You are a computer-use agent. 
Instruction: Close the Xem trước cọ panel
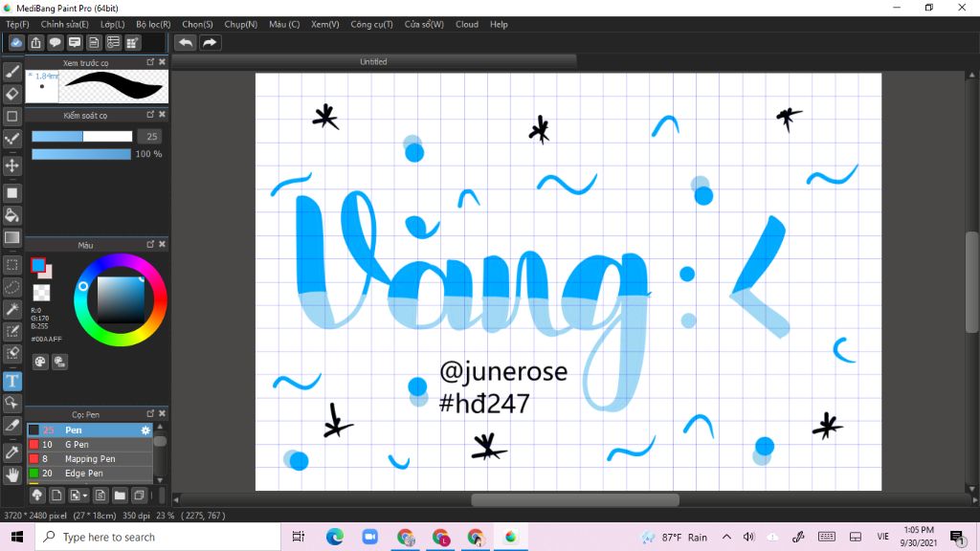point(162,62)
